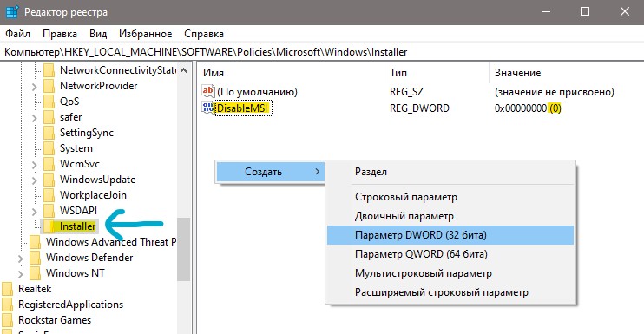The image size is (644, 334).
Task: Select Параметр QWORD (64 бита)
Action: point(450,254)
